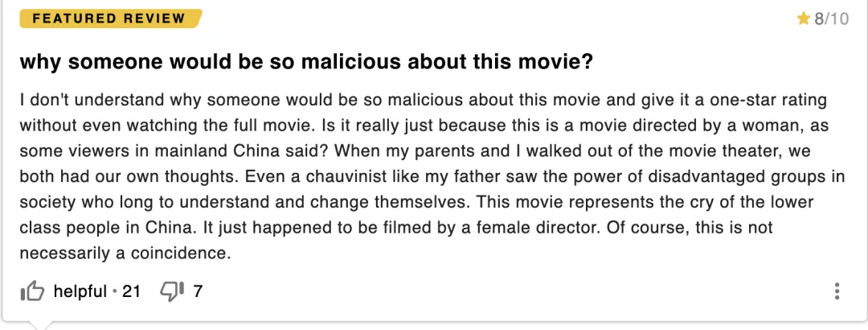The height and width of the screenshot is (330, 868).
Task: Click the thumbs-down icon
Action: click(173, 291)
